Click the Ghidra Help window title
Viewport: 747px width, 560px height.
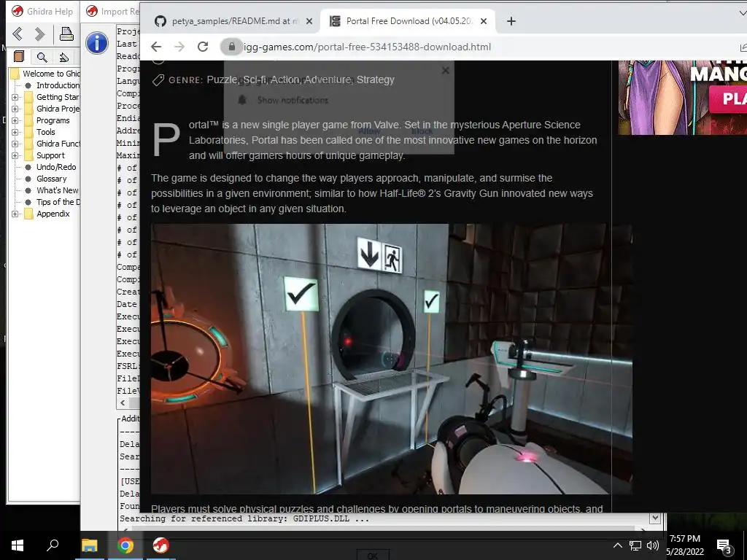coord(50,12)
